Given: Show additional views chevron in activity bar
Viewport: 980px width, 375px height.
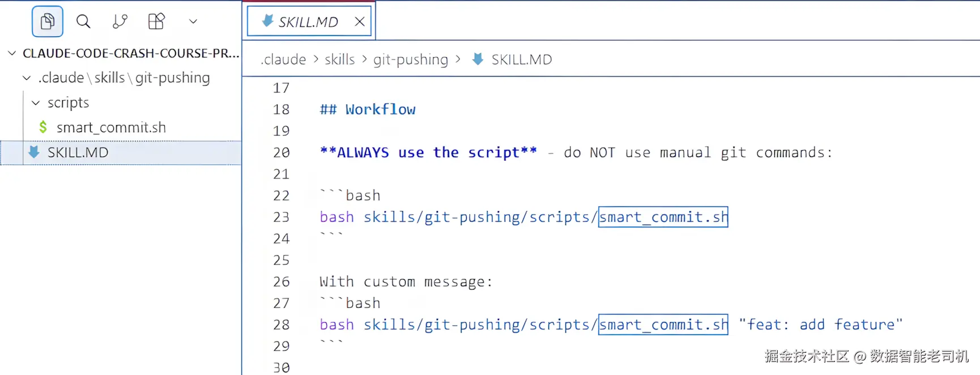Looking at the screenshot, I should [193, 22].
